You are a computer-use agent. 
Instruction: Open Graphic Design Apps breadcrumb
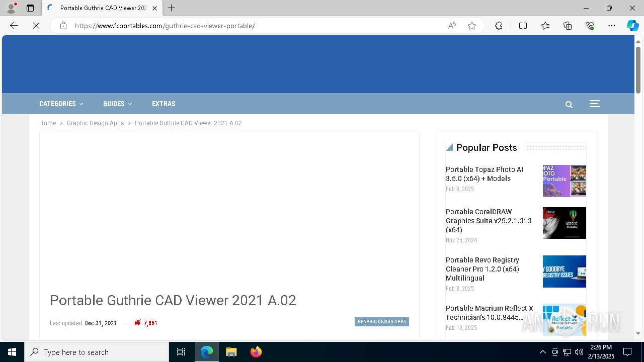[x=95, y=123]
